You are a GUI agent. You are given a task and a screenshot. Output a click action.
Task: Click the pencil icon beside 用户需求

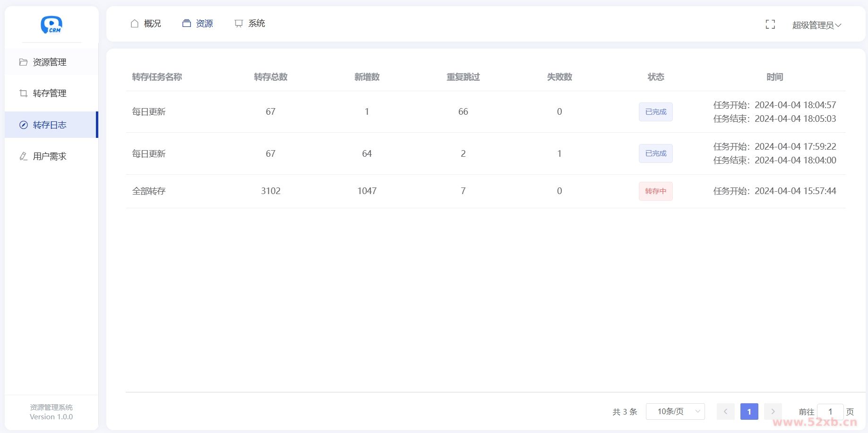[x=23, y=156]
